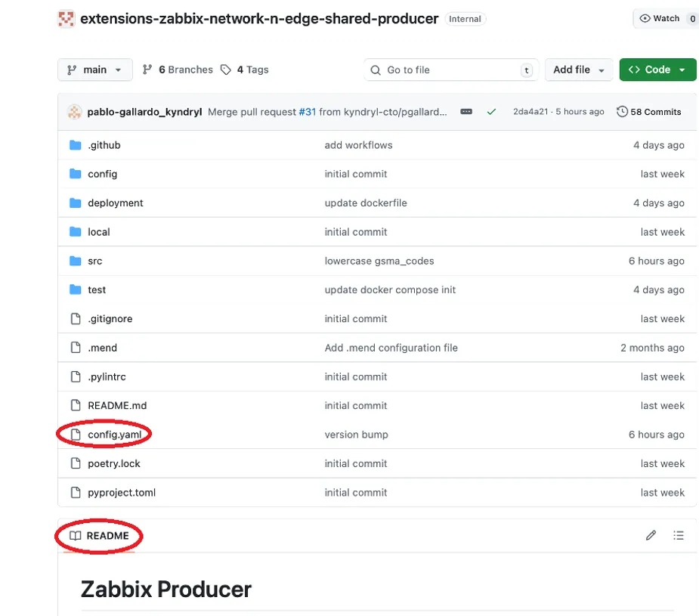Open the config.yaml file
699x616 pixels.
pyautogui.click(x=115, y=435)
